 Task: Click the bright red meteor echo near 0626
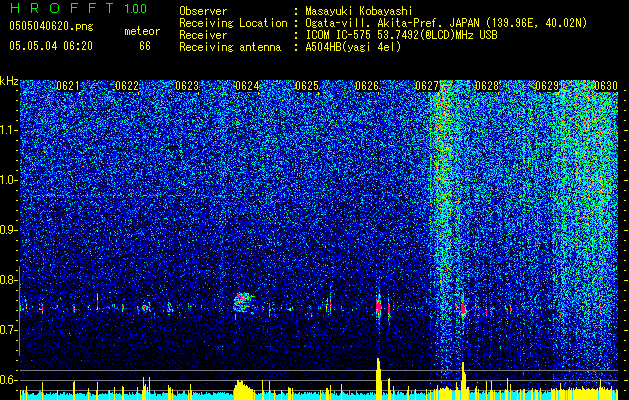tap(379, 307)
